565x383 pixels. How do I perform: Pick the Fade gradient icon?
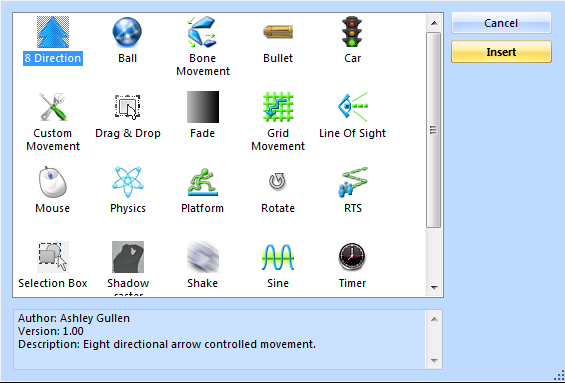click(x=203, y=107)
